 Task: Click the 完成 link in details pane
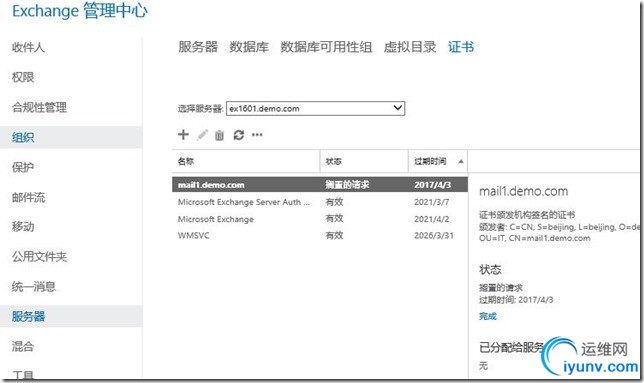click(x=488, y=316)
